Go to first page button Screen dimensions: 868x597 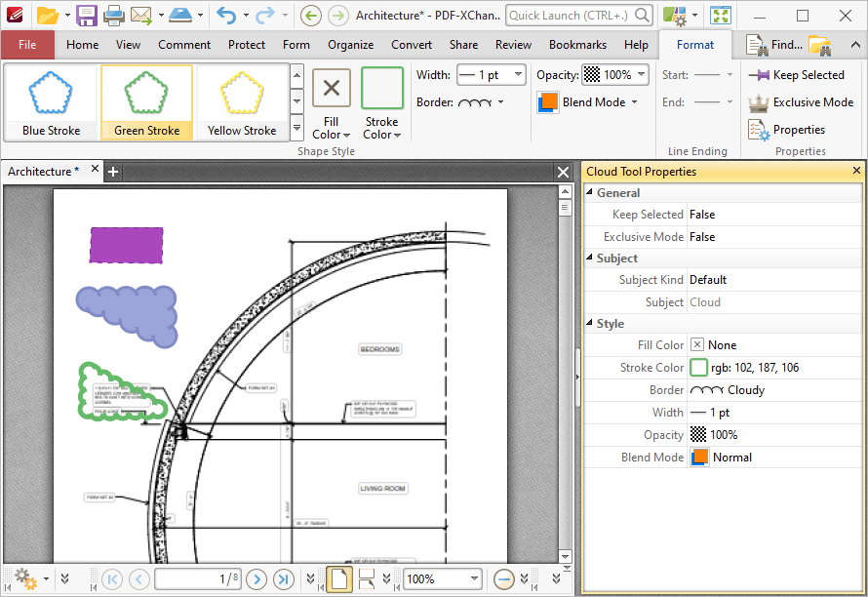pos(112,579)
